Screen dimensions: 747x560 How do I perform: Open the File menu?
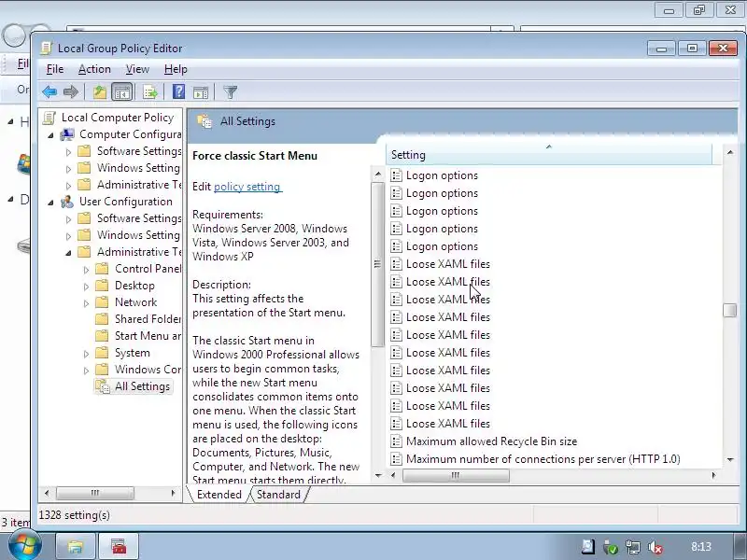pyautogui.click(x=55, y=69)
